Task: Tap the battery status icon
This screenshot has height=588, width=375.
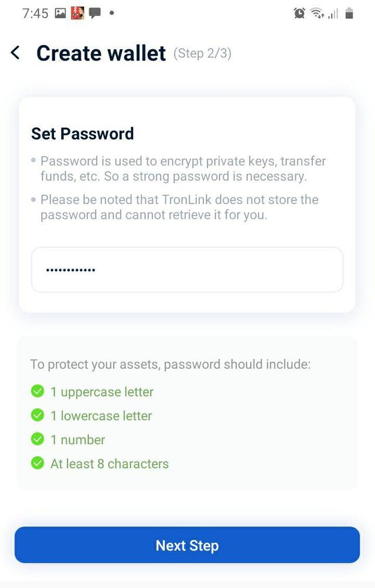Action: 349,13
